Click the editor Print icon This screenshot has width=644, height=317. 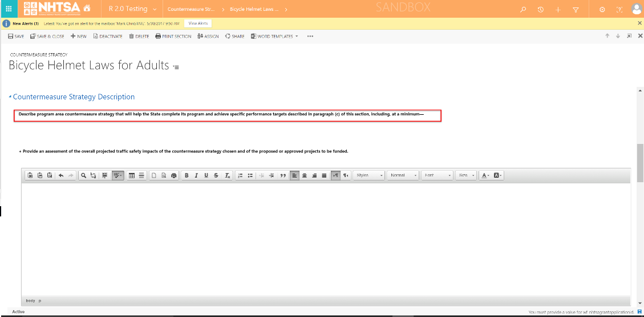174,175
